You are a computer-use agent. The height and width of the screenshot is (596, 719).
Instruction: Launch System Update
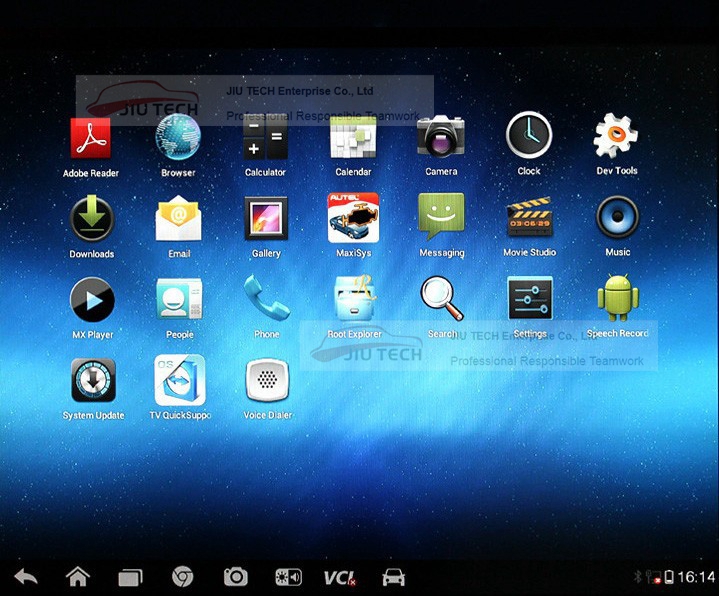click(x=94, y=381)
